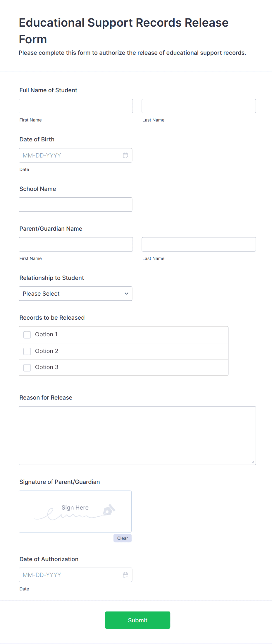Click the Submit button

137,620
